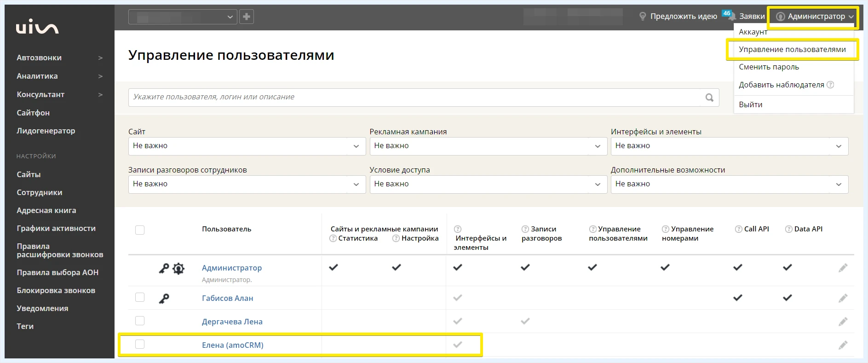Select Сменить пароль in the admin menu
868x363 pixels.
coord(769,67)
